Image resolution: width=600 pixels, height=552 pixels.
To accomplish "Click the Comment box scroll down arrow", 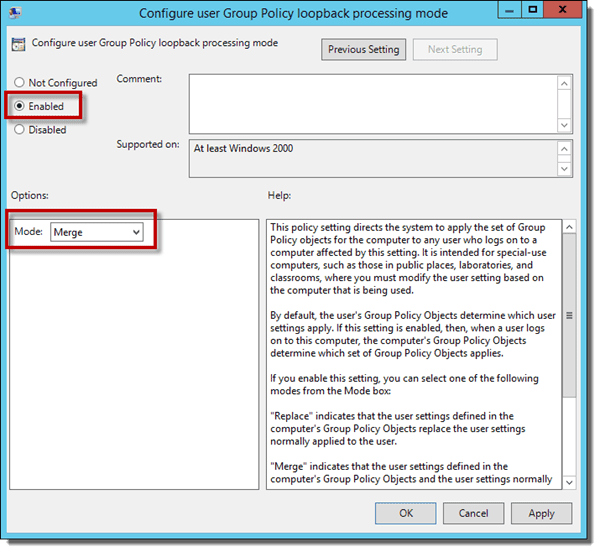I will pyautogui.click(x=564, y=125).
